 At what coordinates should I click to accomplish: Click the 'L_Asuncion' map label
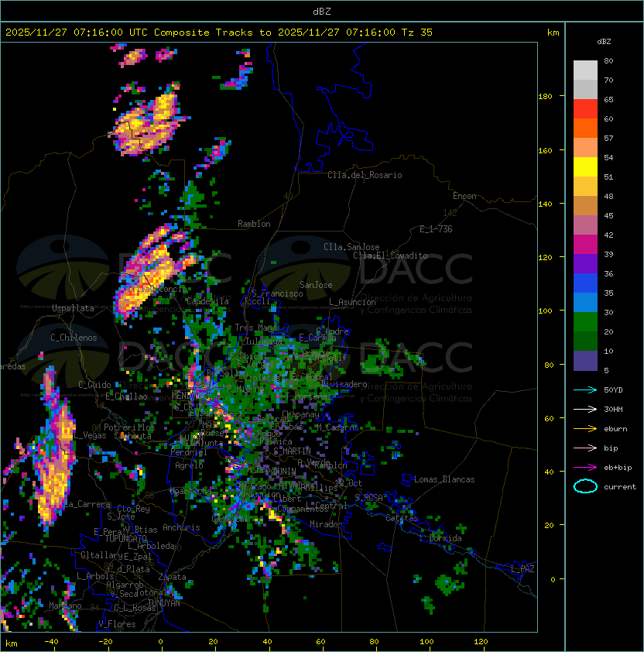352,302
